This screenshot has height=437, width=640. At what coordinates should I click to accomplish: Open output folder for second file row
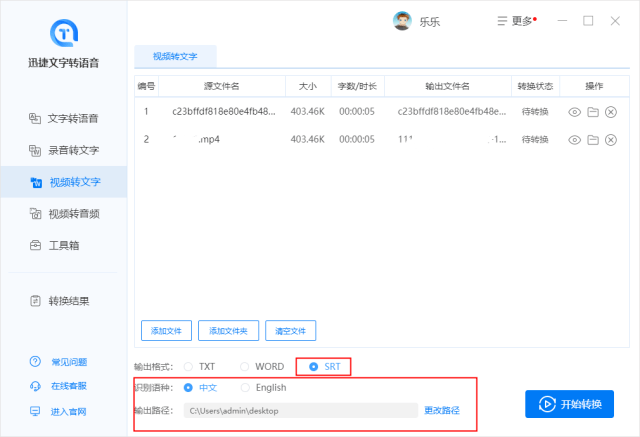pyautogui.click(x=592, y=140)
